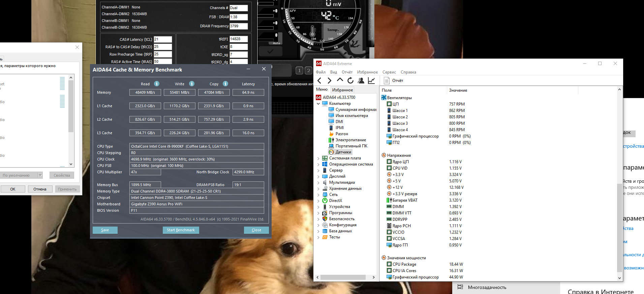Click the AIDA64 v6.33.5700 root node
The image size is (644, 294).
click(336, 97)
